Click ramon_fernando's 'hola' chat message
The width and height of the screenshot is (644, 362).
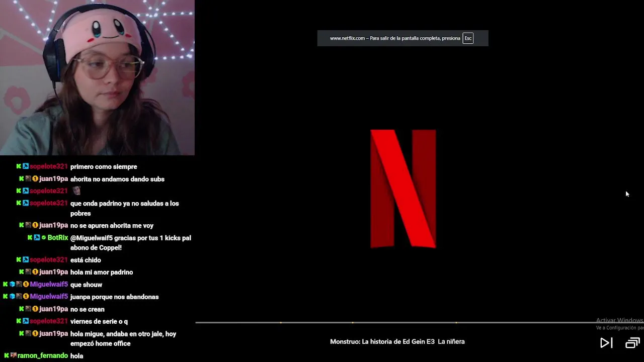77,355
